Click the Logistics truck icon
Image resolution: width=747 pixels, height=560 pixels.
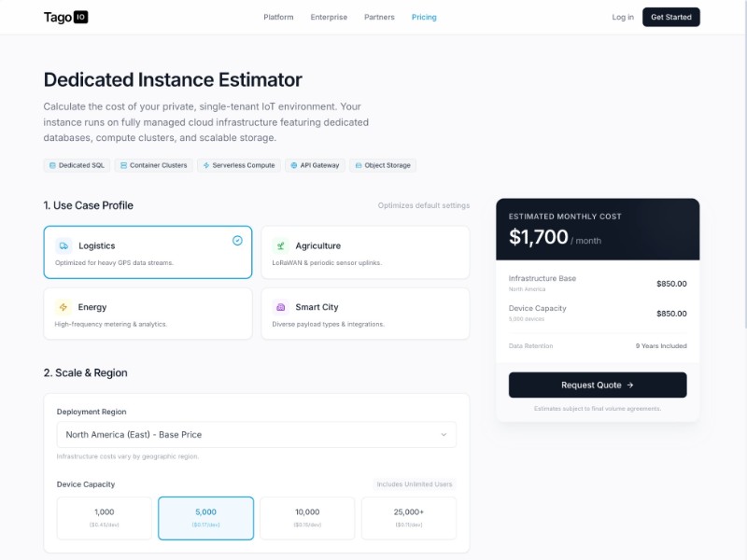[x=63, y=245]
